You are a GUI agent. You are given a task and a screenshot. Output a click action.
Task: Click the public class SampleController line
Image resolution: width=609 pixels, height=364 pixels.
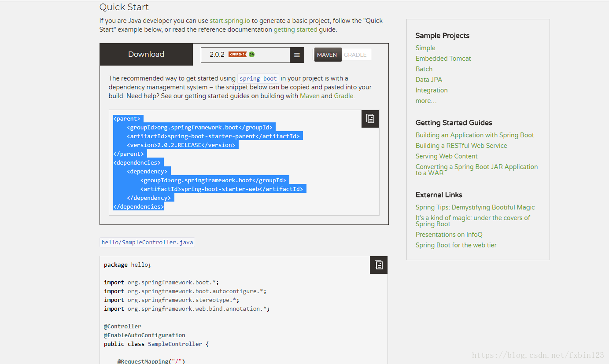click(156, 344)
